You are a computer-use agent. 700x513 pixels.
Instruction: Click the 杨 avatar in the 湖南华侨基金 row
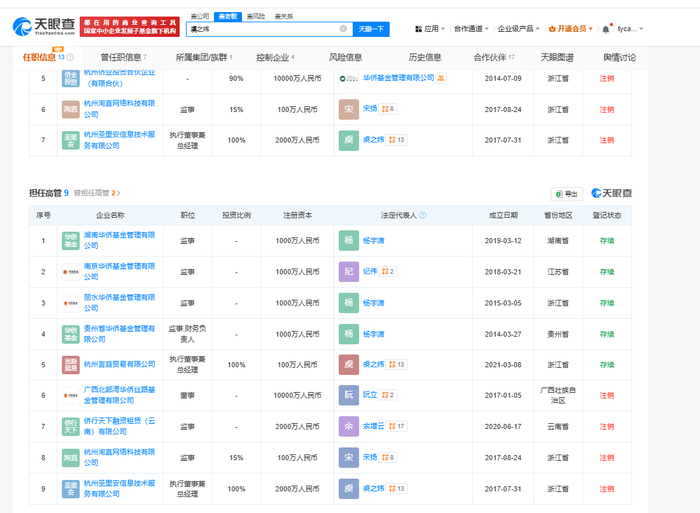(x=348, y=240)
